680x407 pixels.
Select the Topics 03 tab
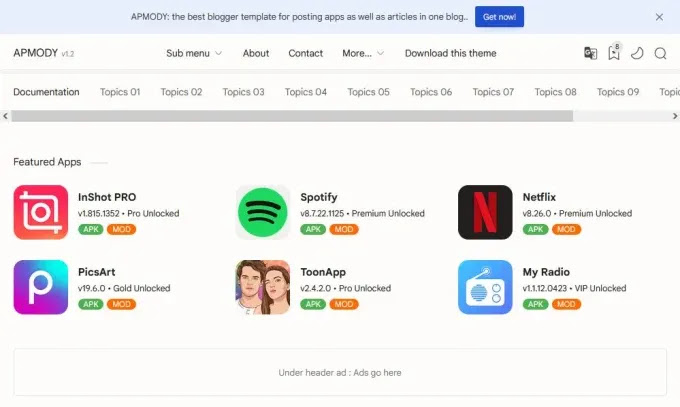coord(243,92)
